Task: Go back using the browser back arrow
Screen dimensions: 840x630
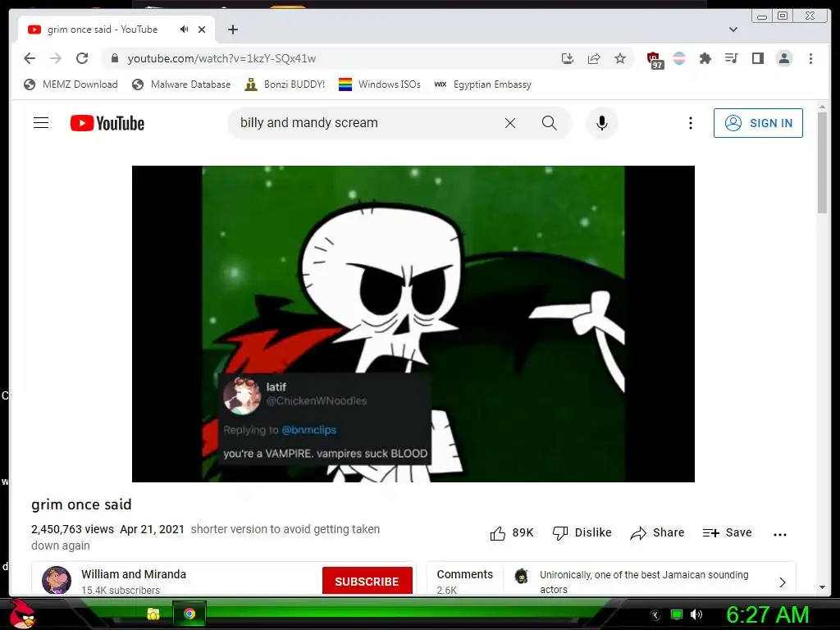Action: pos(30,58)
